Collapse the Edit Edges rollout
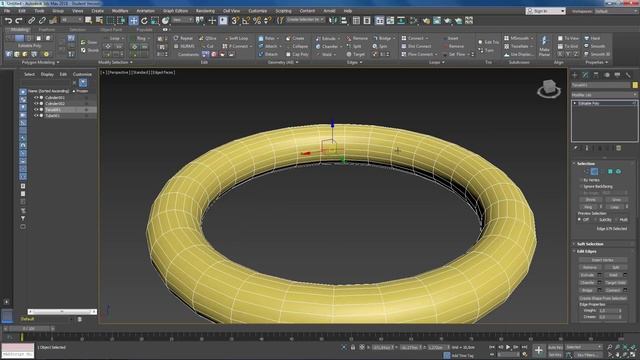This screenshot has height=360, width=640. 586,251
